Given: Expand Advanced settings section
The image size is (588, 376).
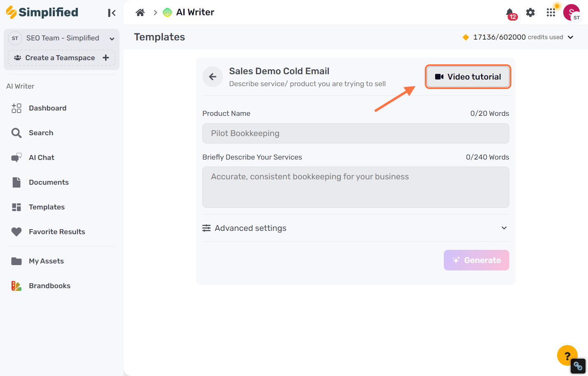Looking at the screenshot, I should click(x=356, y=228).
